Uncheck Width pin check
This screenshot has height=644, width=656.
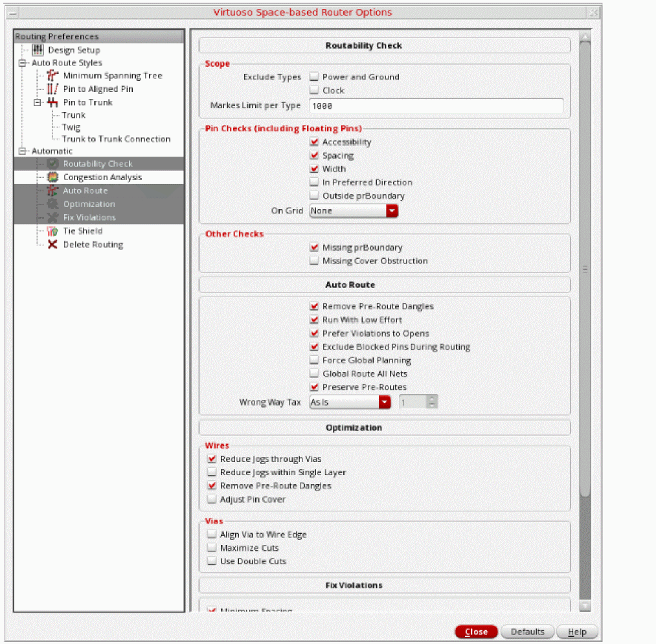(314, 169)
